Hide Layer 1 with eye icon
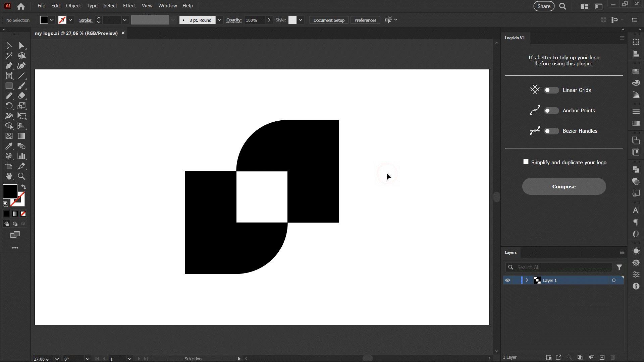Viewport: 644px width, 362px height. pyautogui.click(x=508, y=280)
